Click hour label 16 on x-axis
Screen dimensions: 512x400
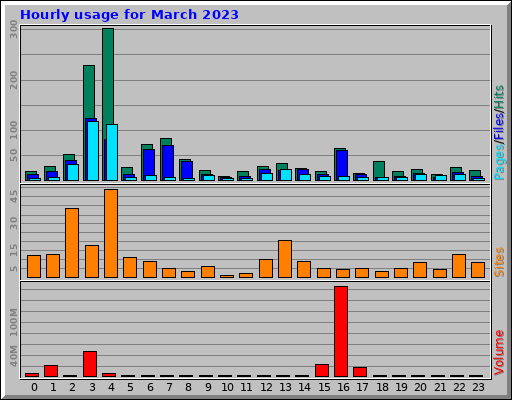pyautogui.click(x=343, y=387)
